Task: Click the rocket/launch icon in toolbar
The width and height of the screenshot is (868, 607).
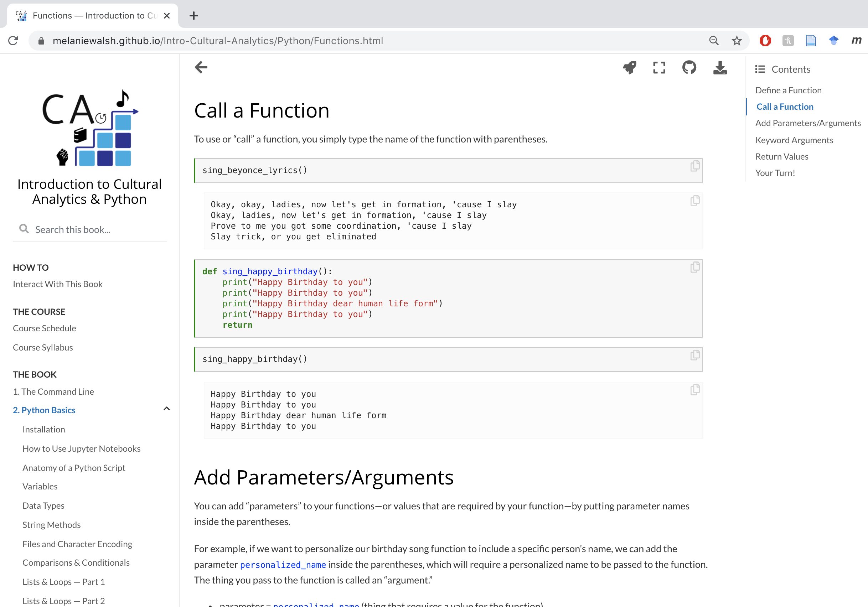Action: 629,67
